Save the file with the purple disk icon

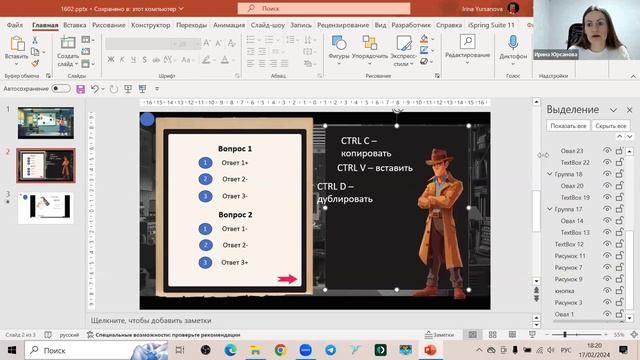click(80, 89)
